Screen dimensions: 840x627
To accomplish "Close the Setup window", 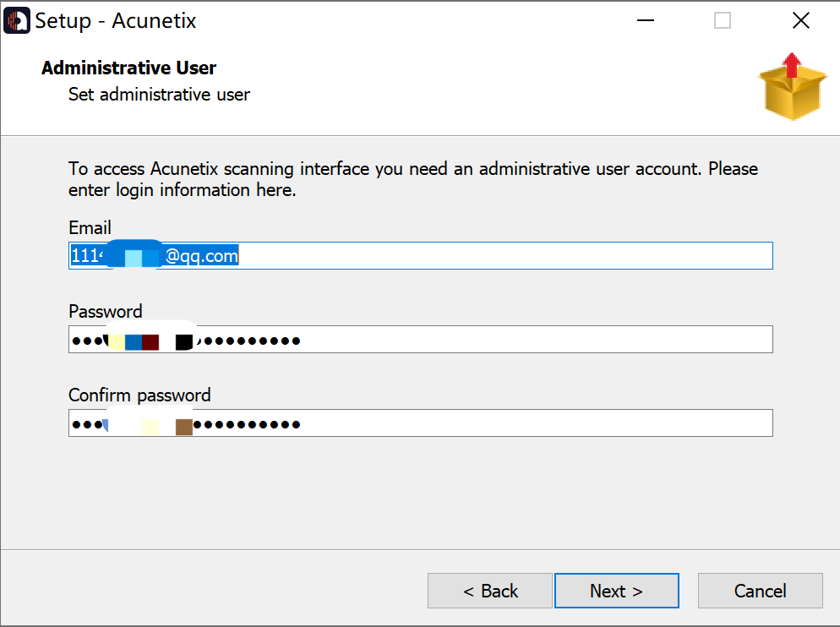I will [x=800, y=20].
